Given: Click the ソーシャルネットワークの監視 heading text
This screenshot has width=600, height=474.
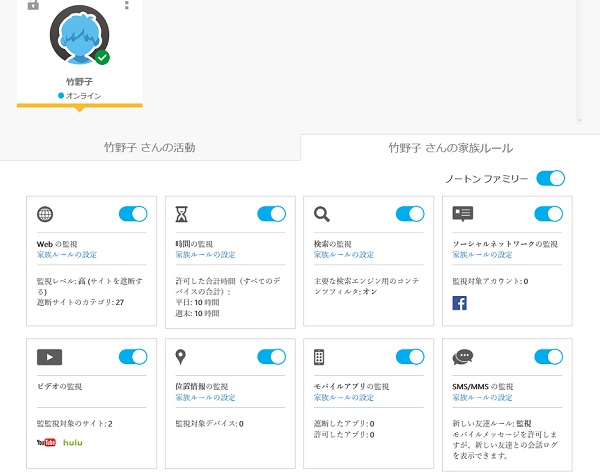Looking at the screenshot, I should click(505, 244).
